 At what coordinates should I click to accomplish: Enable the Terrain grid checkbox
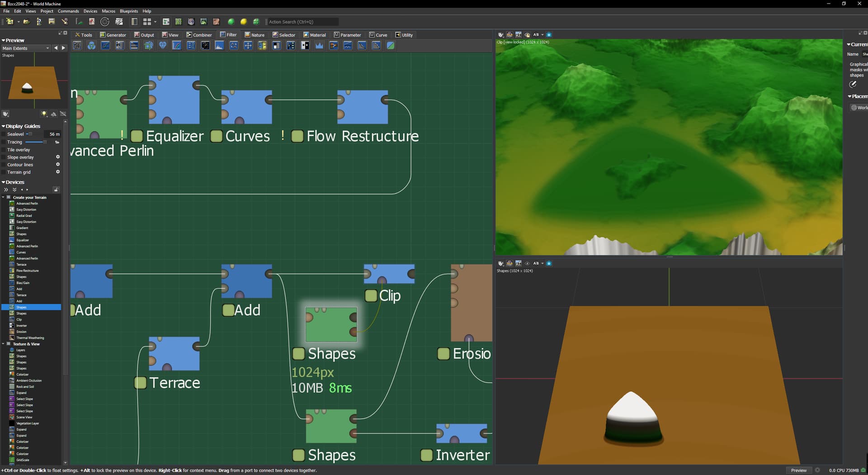[4, 172]
